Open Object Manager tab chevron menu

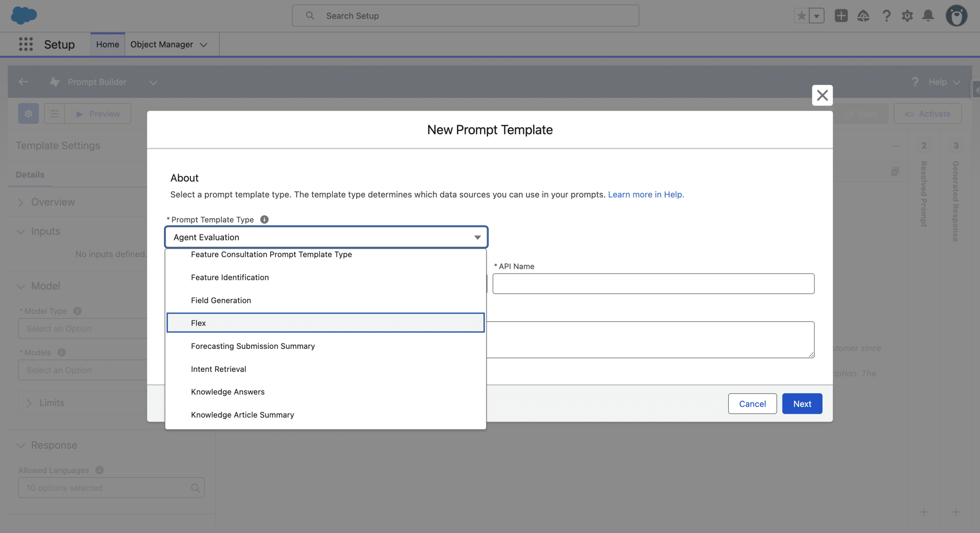[204, 45]
